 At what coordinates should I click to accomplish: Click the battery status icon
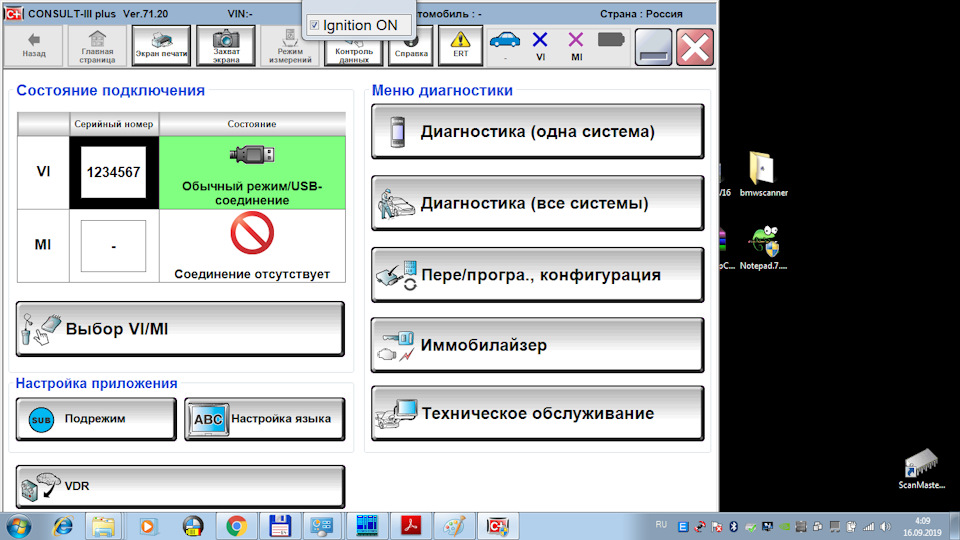coord(611,40)
